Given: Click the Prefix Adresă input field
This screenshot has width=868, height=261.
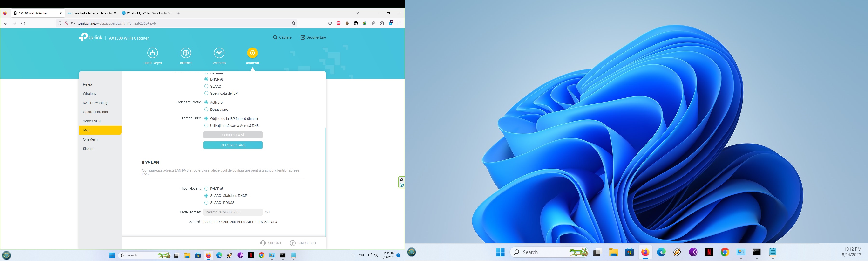Looking at the screenshot, I should click(233, 212).
